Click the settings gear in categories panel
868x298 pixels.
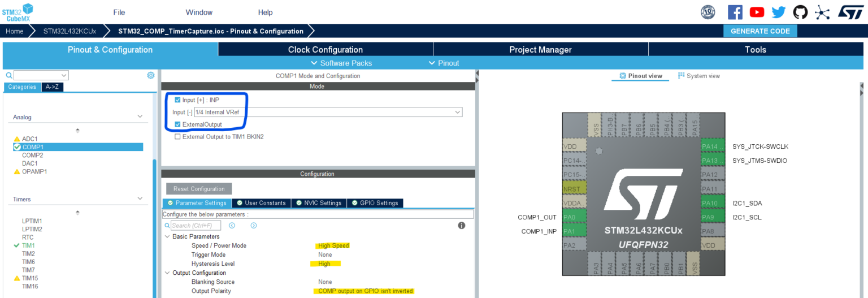point(151,75)
